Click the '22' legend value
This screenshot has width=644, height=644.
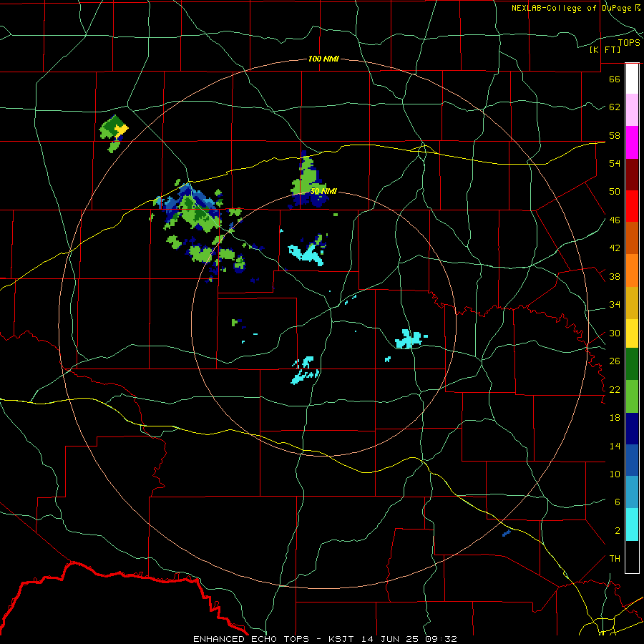(615, 390)
